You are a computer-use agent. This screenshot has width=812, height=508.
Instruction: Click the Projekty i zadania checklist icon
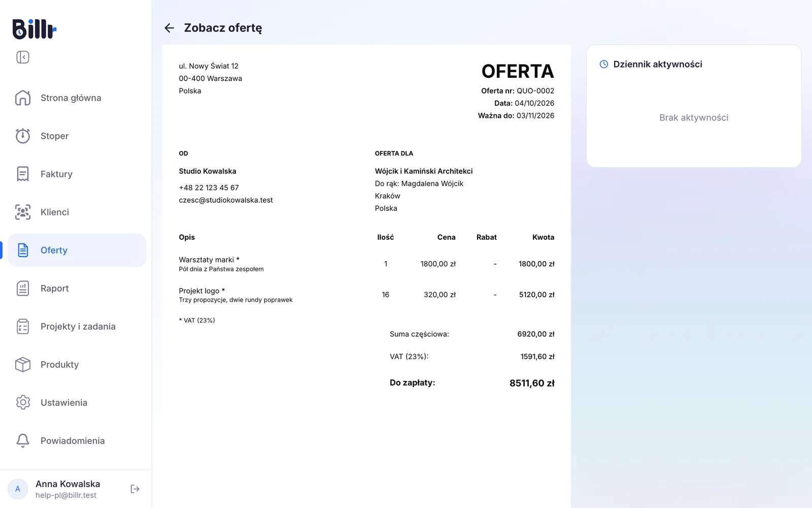tap(23, 326)
